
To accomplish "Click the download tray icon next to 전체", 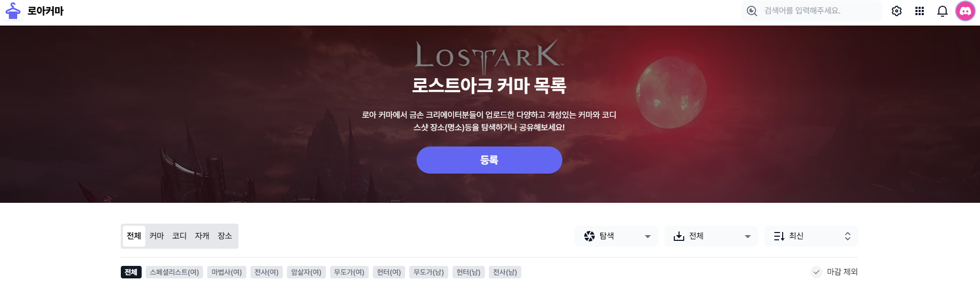I will (679, 236).
